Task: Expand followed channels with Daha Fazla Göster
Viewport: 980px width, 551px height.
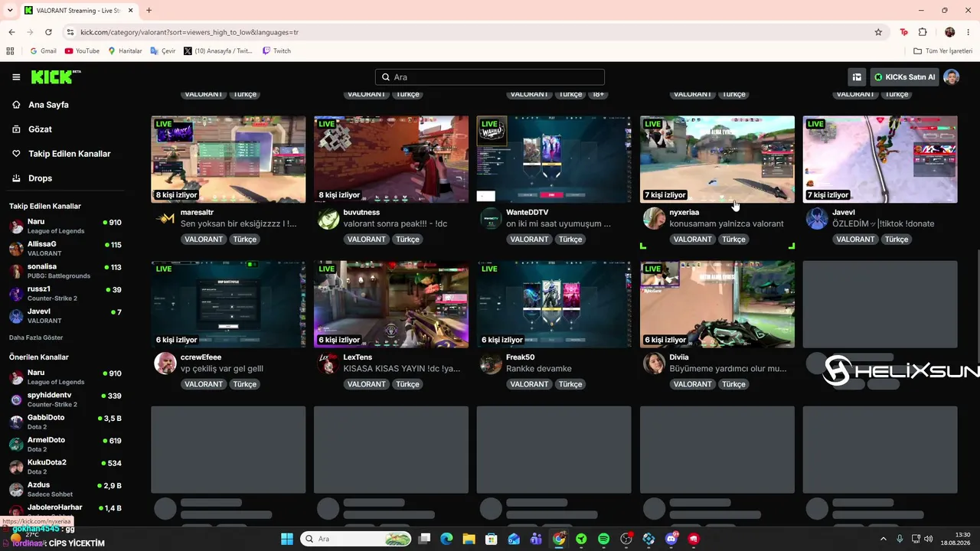Action: (x=36, y=337)
